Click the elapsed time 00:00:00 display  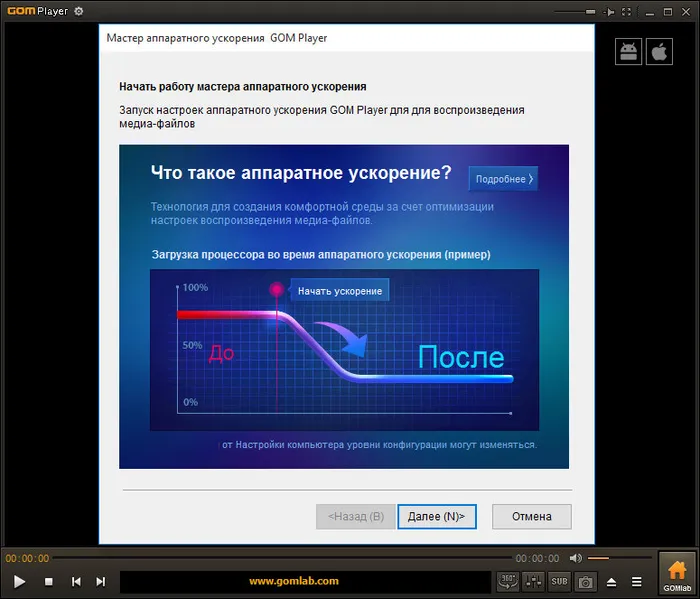[27, 558]
